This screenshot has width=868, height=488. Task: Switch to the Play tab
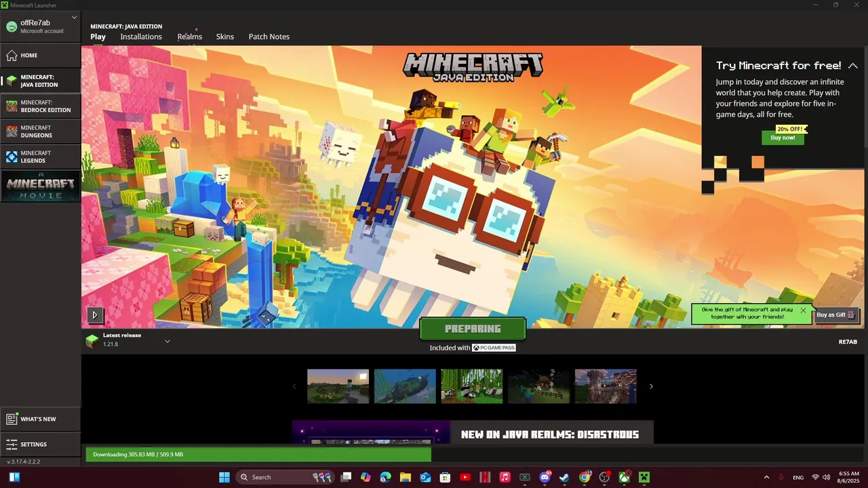pos(98,37)
